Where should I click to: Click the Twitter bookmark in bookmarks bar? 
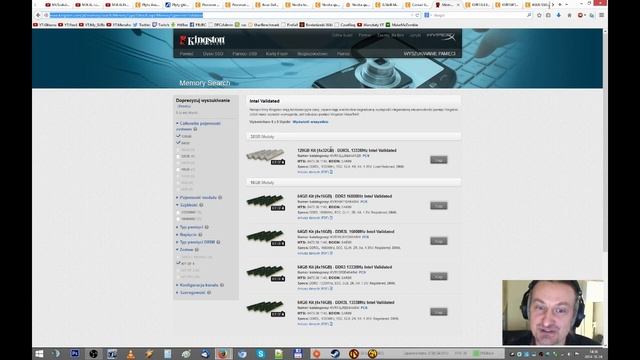[141, 25]
